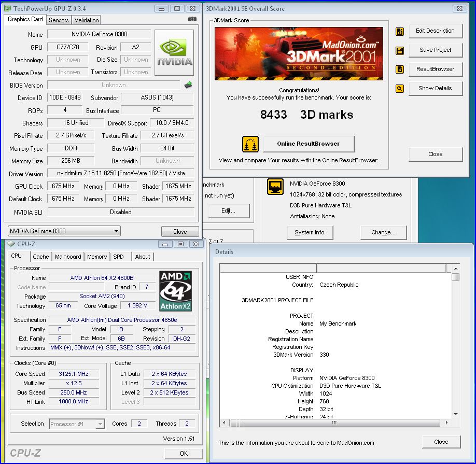Click the 8433 score text

(273, 115)
